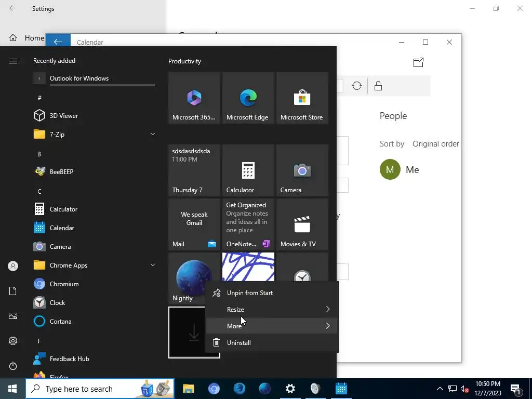This screenshot has height=399, width=532.
Task: Open Camera in the app list
Action: click(95, 247)
